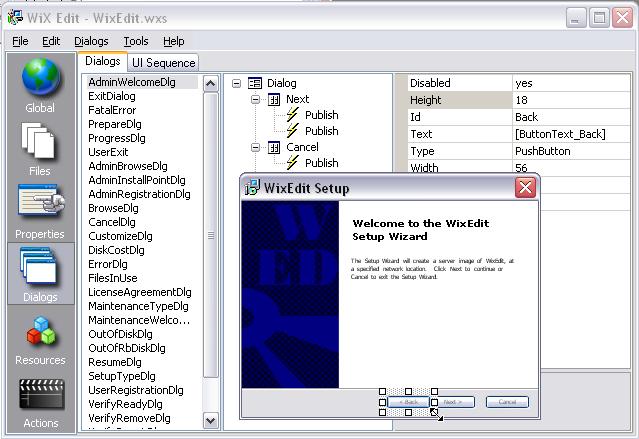The width and height of the screenshot is (639, 439).
Task: Select FatalError in dialog list
Action: pyautogui.click(x=112, y=110)
